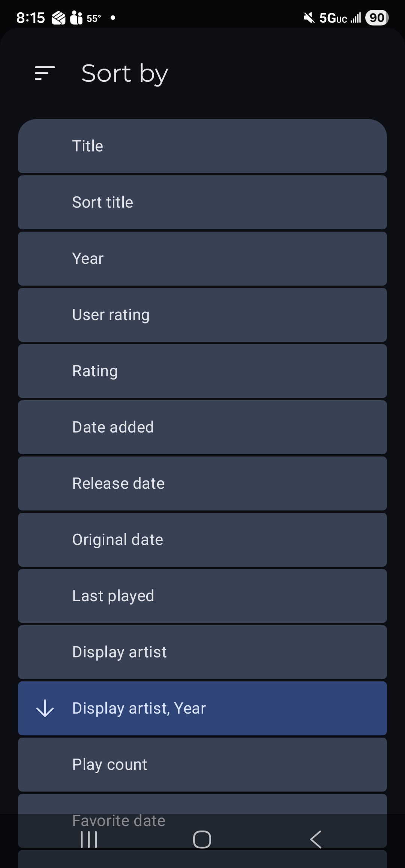The width and height of the screenshot is (405, 868).
Task: Toggle descending arrow on Display artist, Year
Action: [x=45, y=708]
